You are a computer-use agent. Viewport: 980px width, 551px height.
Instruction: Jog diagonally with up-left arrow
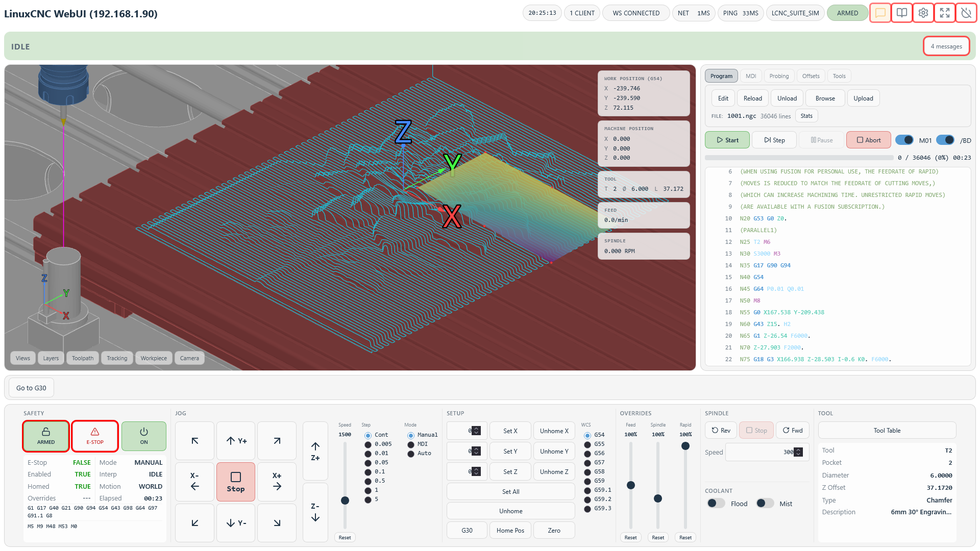(194, 441)
